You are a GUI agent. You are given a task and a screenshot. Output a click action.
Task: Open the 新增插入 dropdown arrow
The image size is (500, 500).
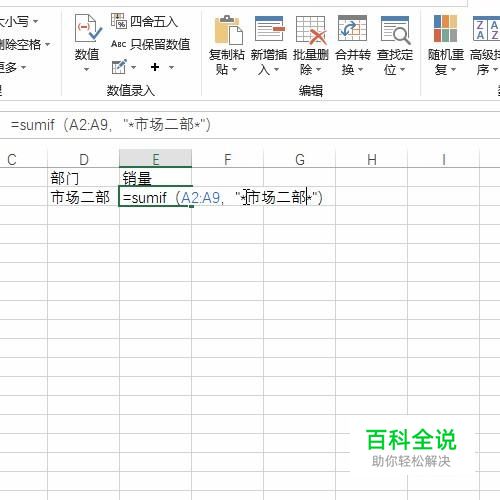(276, 70)
